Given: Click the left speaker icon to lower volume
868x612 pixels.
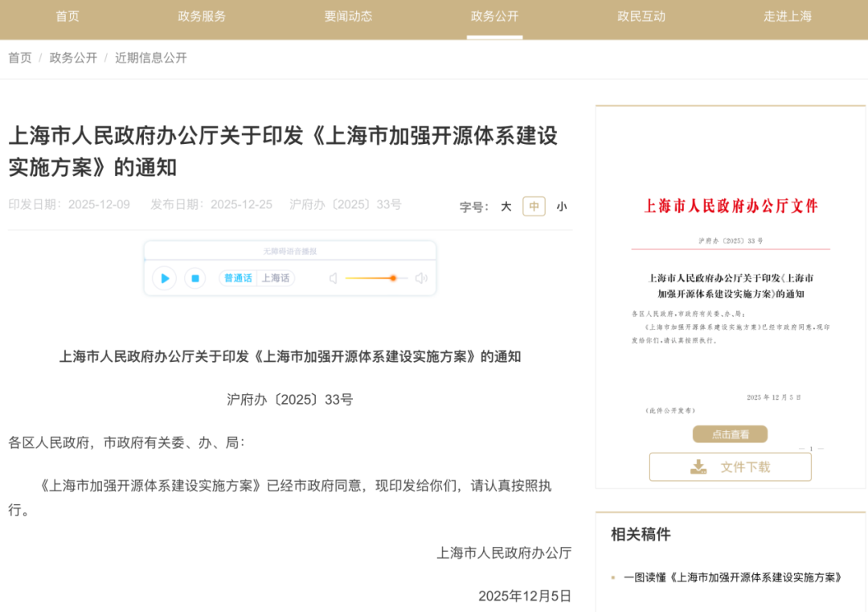Looking at the screenshot, I should pyautogui.click(x=333, y=277).
